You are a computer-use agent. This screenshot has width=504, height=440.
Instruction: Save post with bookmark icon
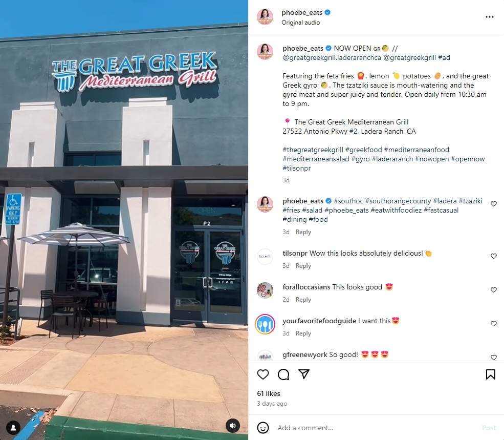(x=491, y=374)
